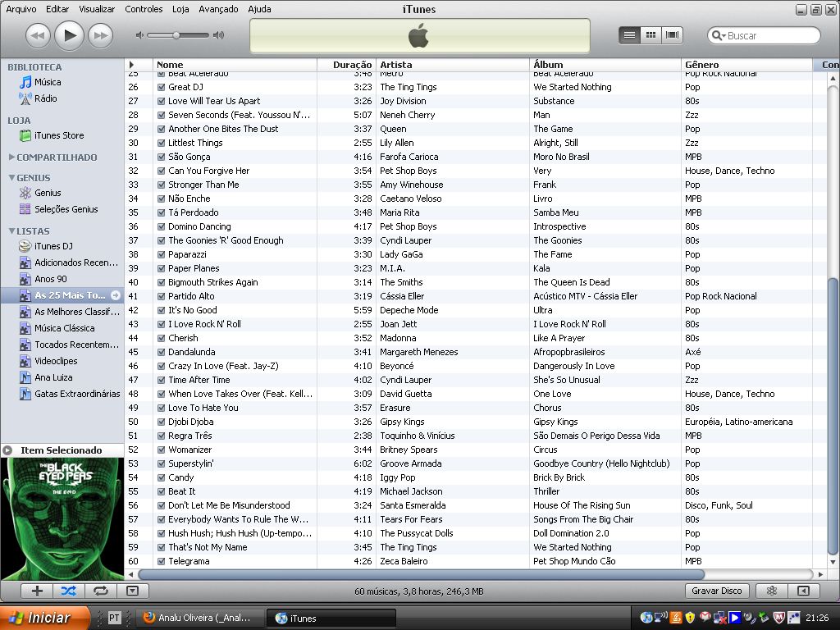Open the Controles menu
The height and width of the screenshot is (630, 840).
(144, 9)
